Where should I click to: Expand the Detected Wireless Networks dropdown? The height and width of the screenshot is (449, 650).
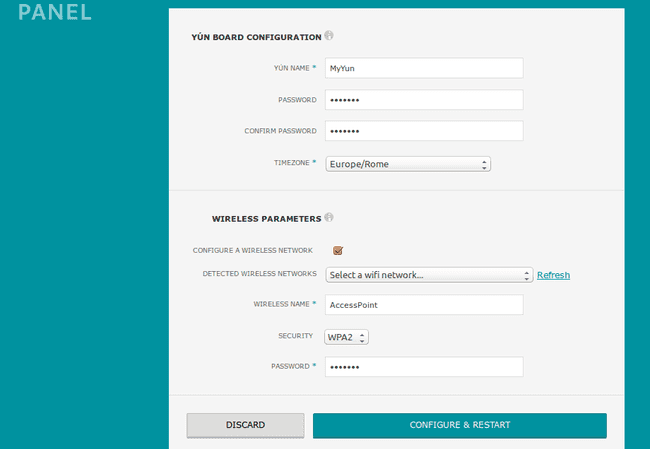pos(429,275)
